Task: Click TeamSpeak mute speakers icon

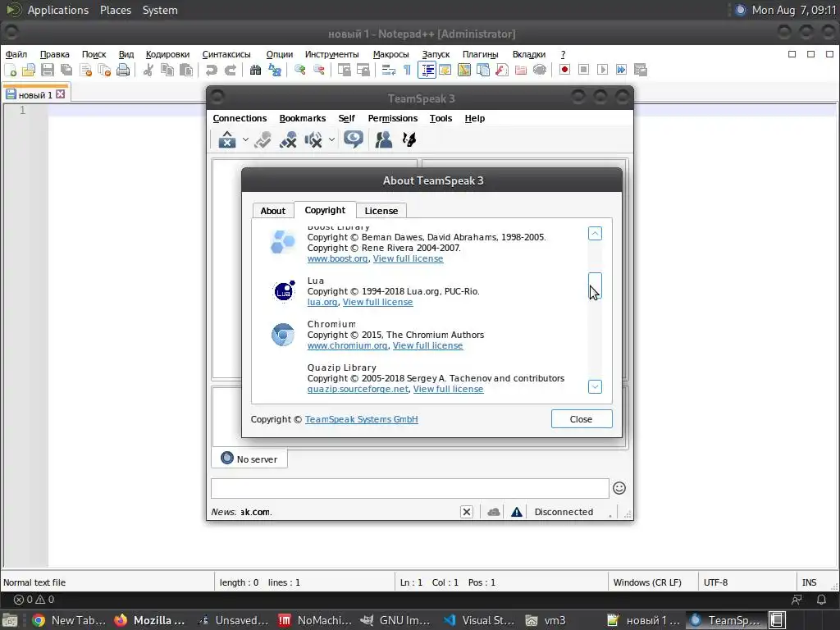Action: point(313,139)
